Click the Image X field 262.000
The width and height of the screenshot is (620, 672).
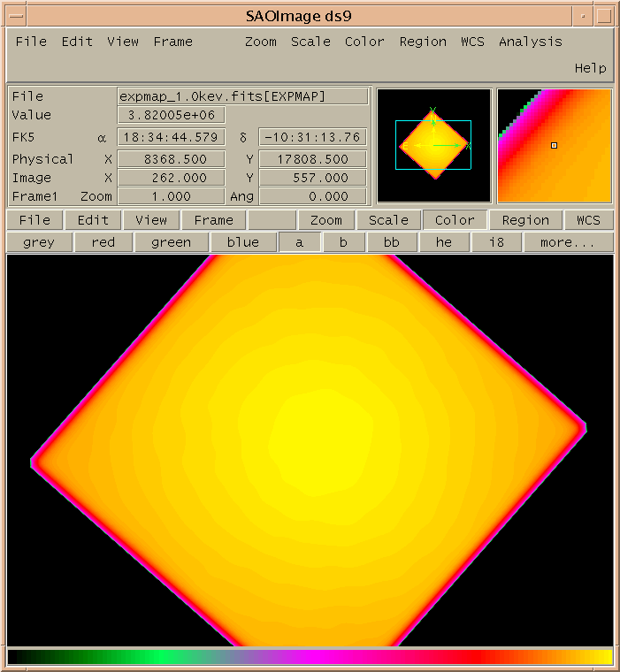click(x=171, y=178)
